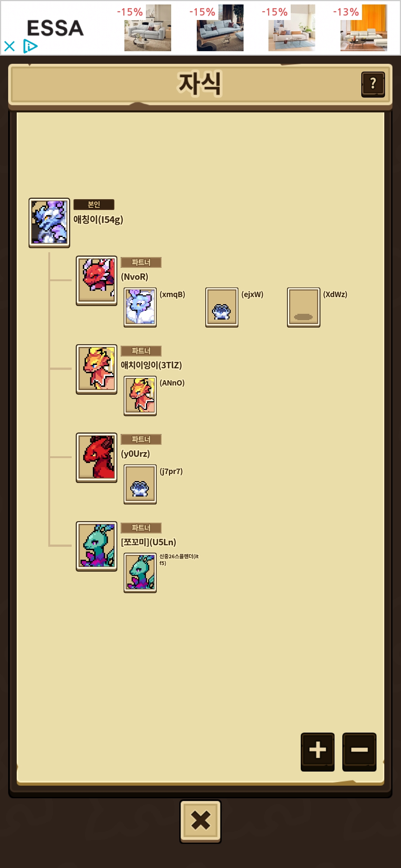The height and width of the screenshot is (868, 401).
Task: Open egg portrait labeled (j7pr7)
Action: pyautogui.click(x=140, y=484)
